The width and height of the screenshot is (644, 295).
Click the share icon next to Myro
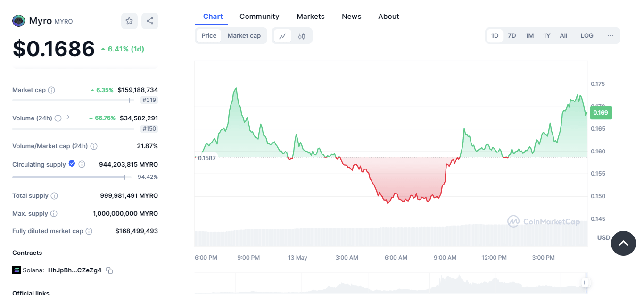(150, 21)
